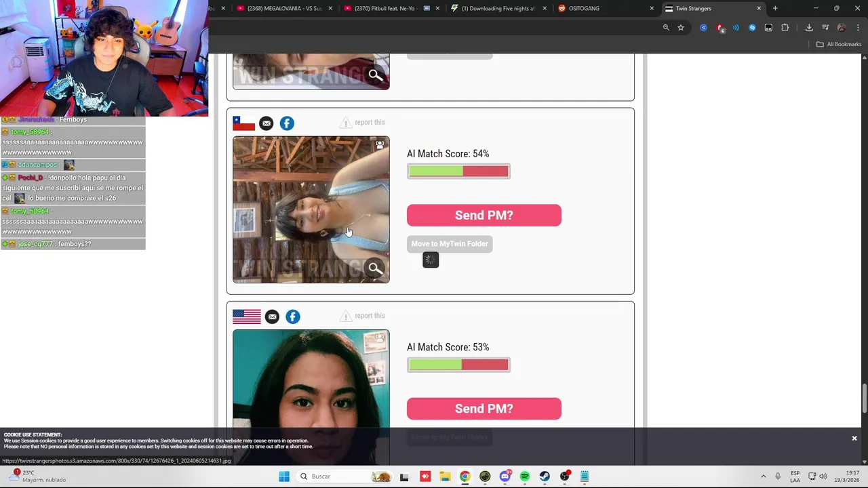Screen dimensions: 868x488
Task: Open the Facebook icon on the 54% match
Action: tap(287, 123)
